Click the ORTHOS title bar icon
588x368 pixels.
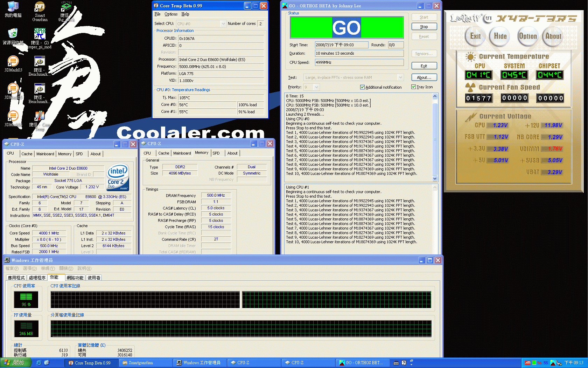(285, 6)
